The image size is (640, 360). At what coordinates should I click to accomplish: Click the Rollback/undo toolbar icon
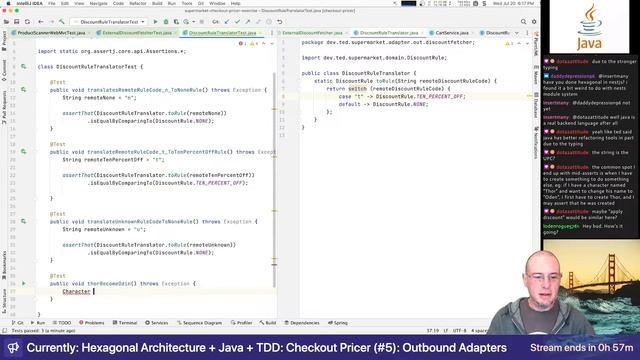click(280, 22)
